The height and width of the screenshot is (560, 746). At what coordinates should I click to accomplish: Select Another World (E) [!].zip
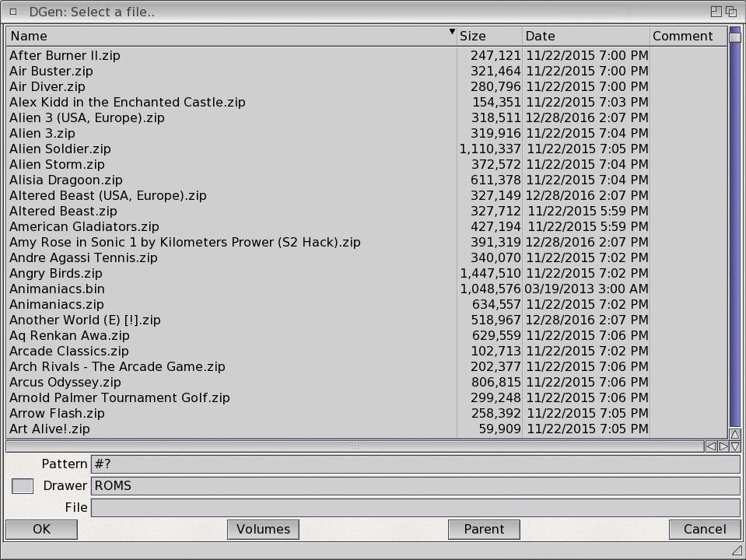[367, 320]
